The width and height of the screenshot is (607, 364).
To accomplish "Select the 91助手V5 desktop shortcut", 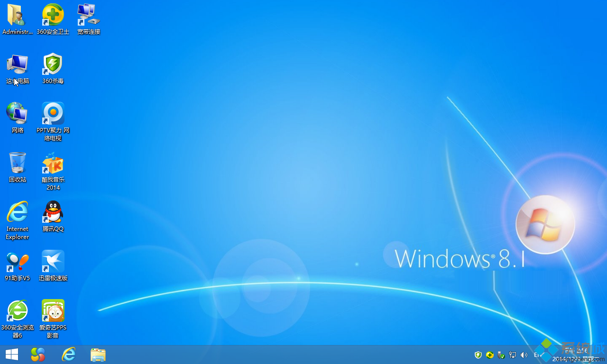I will pyautogui.click(x=18, y=266).
